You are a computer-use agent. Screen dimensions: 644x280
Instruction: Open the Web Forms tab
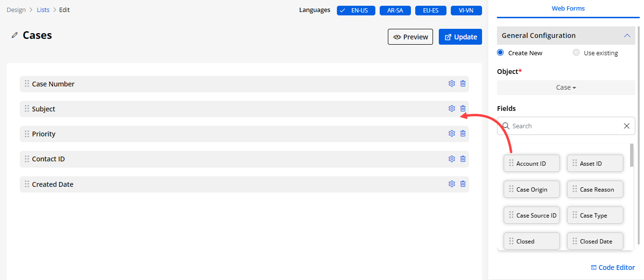point(568,9)
